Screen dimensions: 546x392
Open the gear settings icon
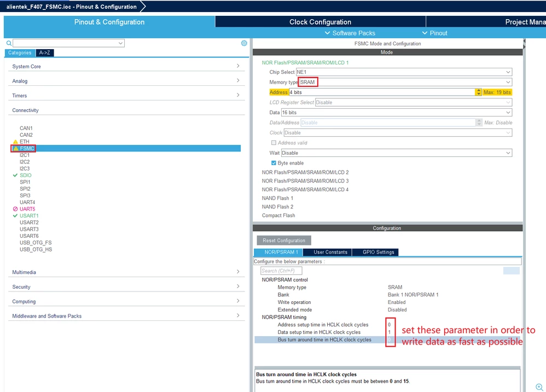[244, 43]
